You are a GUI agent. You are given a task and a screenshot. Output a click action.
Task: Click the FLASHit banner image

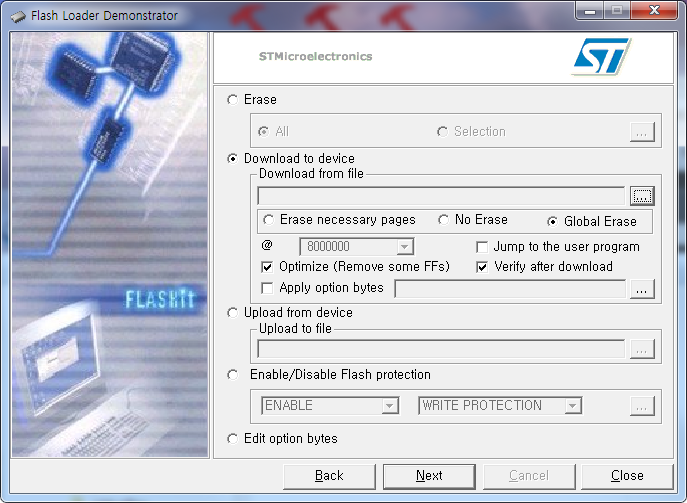(159, 300)
